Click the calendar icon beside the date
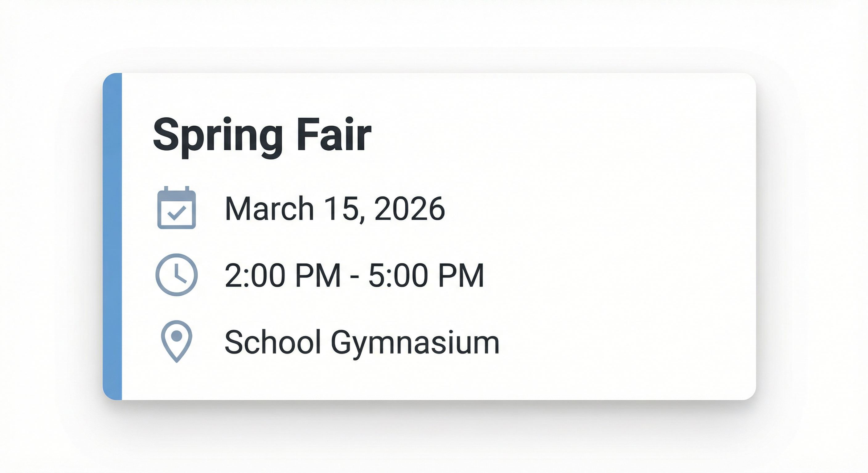The image size is (868, 473). (x=177, y=208)
